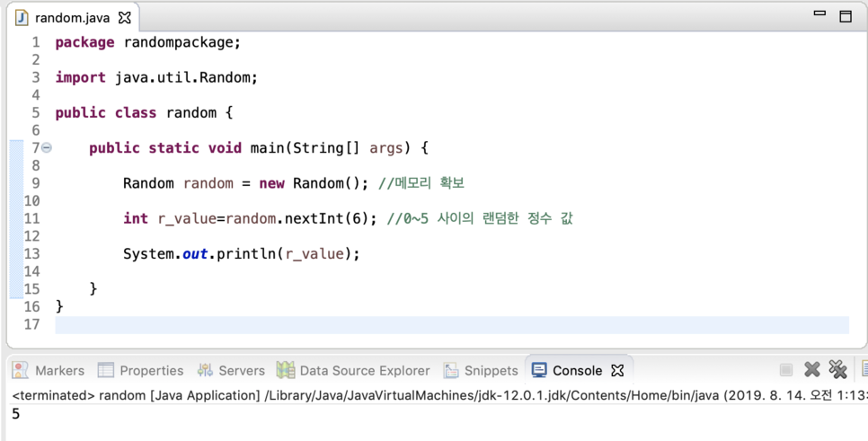The width and height of the screenshot is (868, 441).
Task: Minimize the editor area
Action: [x=819, y=13]
